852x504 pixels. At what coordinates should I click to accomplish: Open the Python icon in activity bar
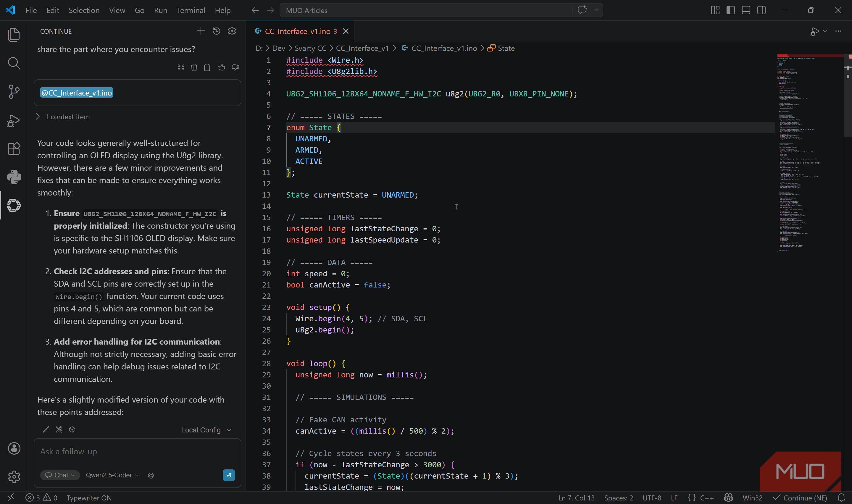click(14, 177)
